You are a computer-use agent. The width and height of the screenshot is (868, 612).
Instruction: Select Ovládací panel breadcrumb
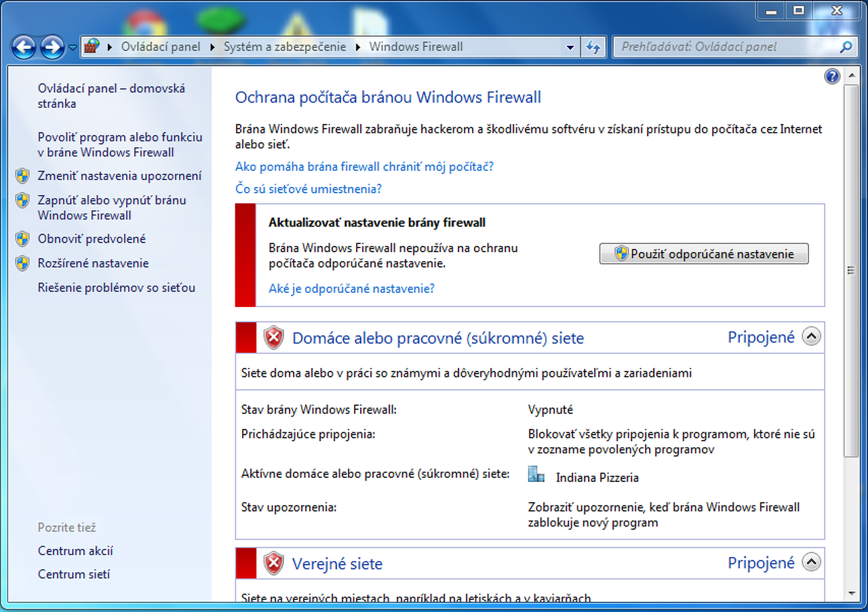click(161, 47)
